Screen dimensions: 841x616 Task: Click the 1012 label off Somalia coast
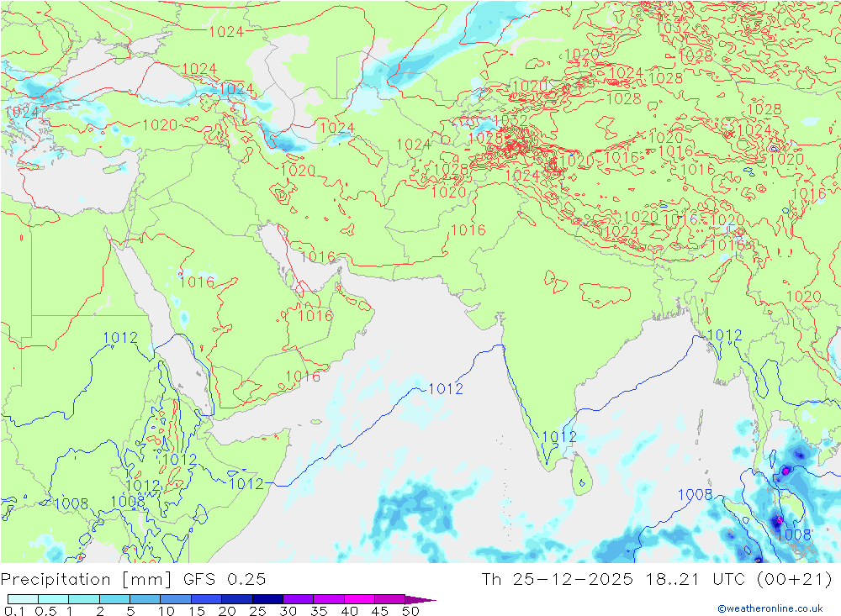(x=246, y=484)
